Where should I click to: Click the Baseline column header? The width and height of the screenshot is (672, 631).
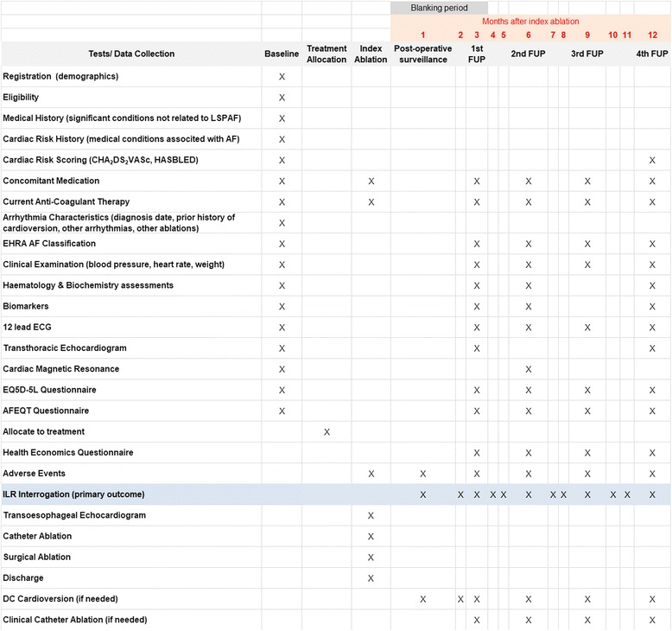pos(282,54)
